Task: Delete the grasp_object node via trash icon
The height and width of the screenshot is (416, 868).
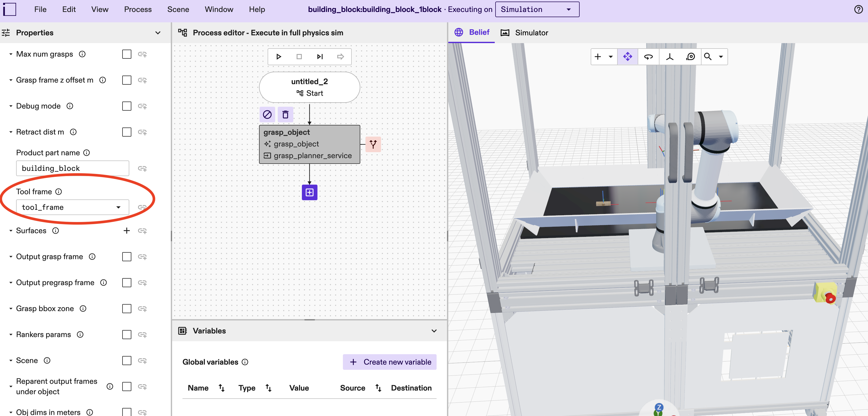Action: pyautogui.click(x=285, y=115)
